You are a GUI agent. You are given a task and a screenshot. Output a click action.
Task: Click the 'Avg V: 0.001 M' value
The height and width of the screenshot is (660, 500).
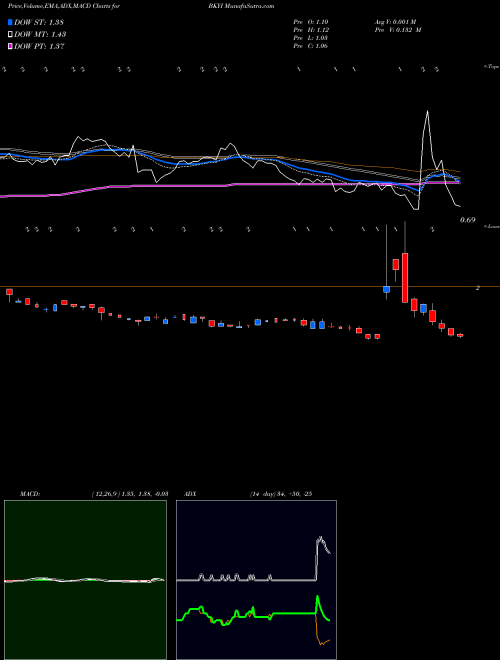(395, 22)
